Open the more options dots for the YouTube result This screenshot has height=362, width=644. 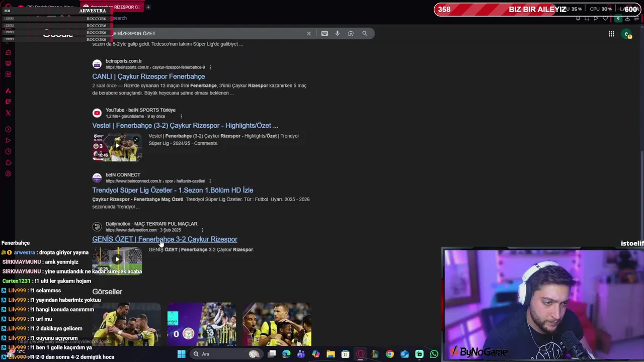pyautogui.click(x=181, y=116)
